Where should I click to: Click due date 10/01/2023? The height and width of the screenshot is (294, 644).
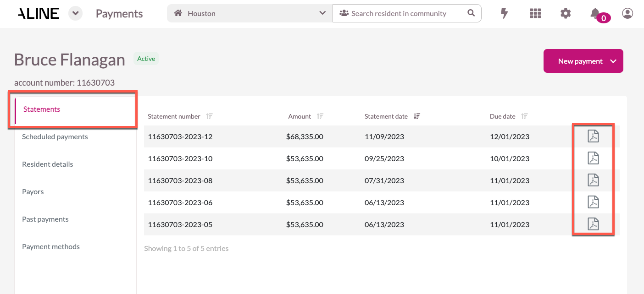510,158
